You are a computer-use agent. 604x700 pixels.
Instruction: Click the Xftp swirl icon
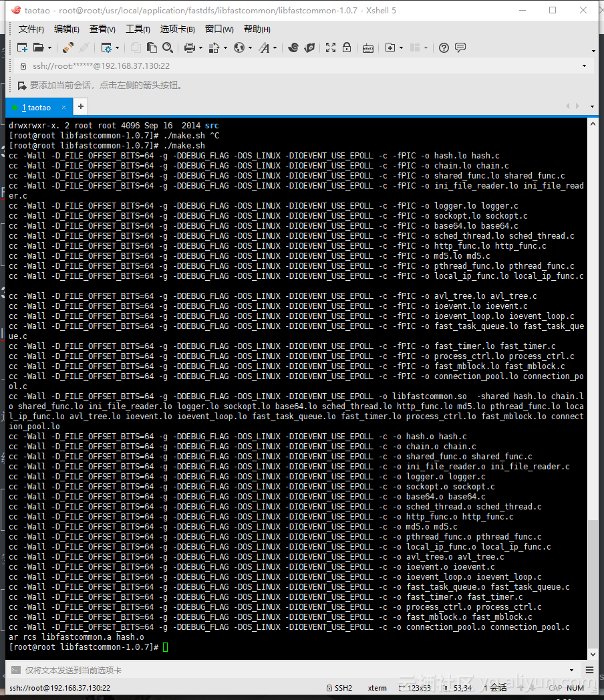(293, 47)
